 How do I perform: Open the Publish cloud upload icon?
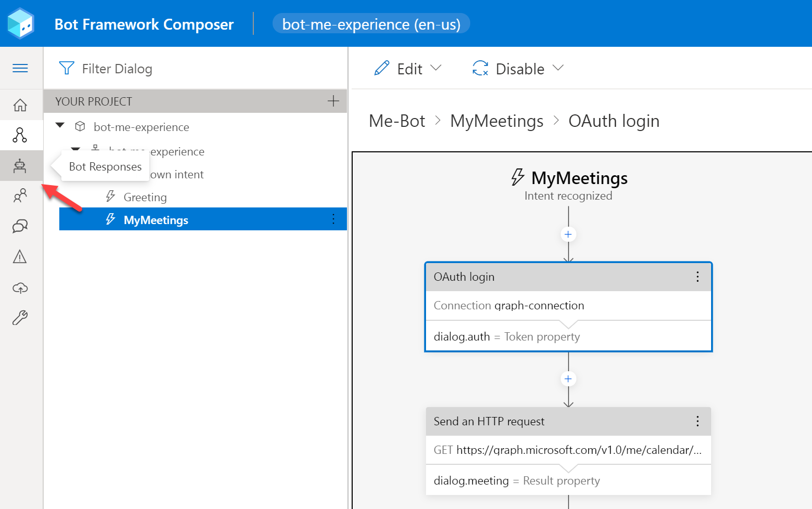[20, 288]
